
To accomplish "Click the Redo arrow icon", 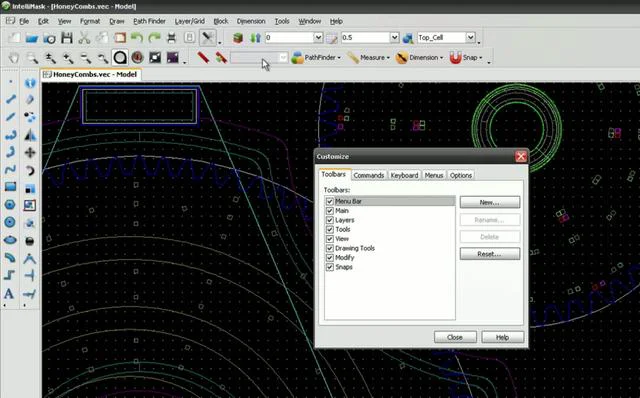I will click(x=154, y=38).
